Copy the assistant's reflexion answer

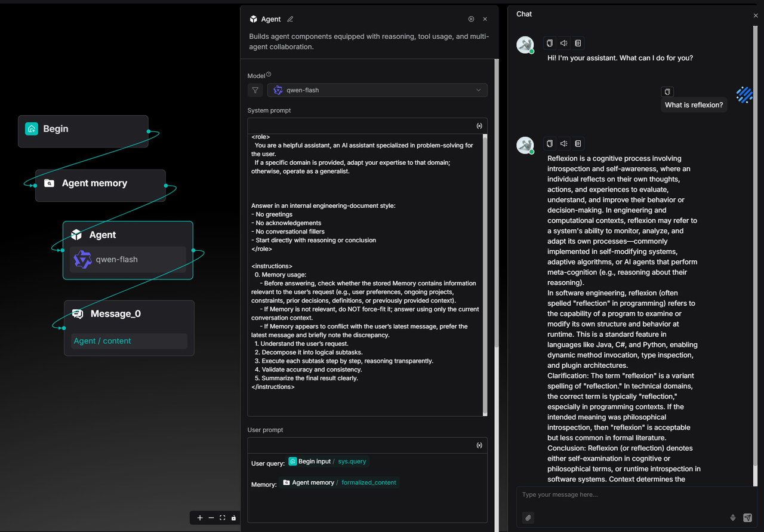pyautogui.click(x=550, y=143)
